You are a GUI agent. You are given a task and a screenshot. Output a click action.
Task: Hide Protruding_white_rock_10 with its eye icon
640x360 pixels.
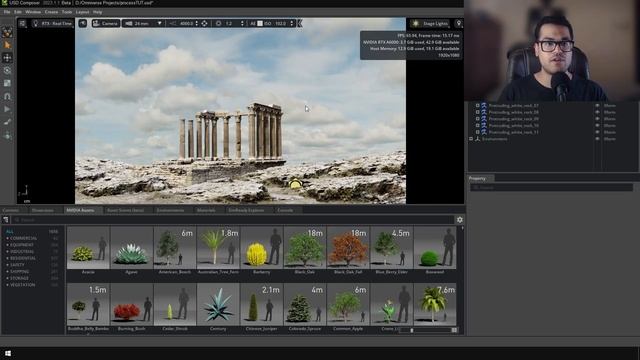[598, 125]
